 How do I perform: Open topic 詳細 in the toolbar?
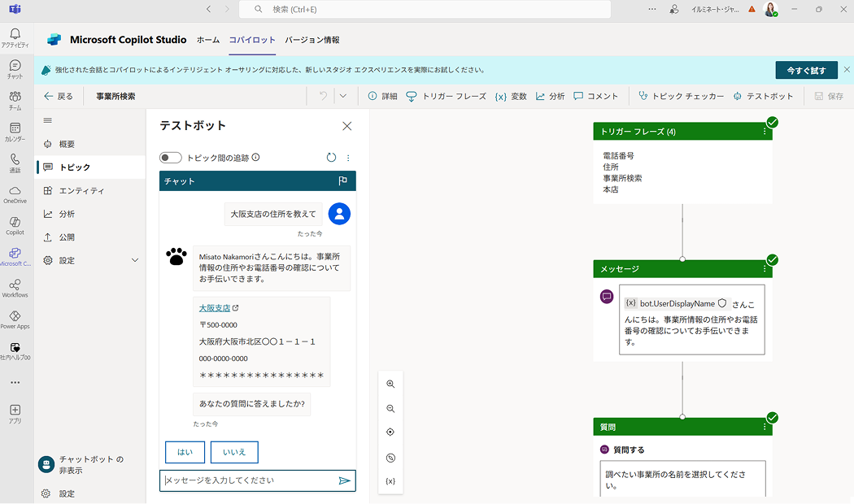[382, 97]
